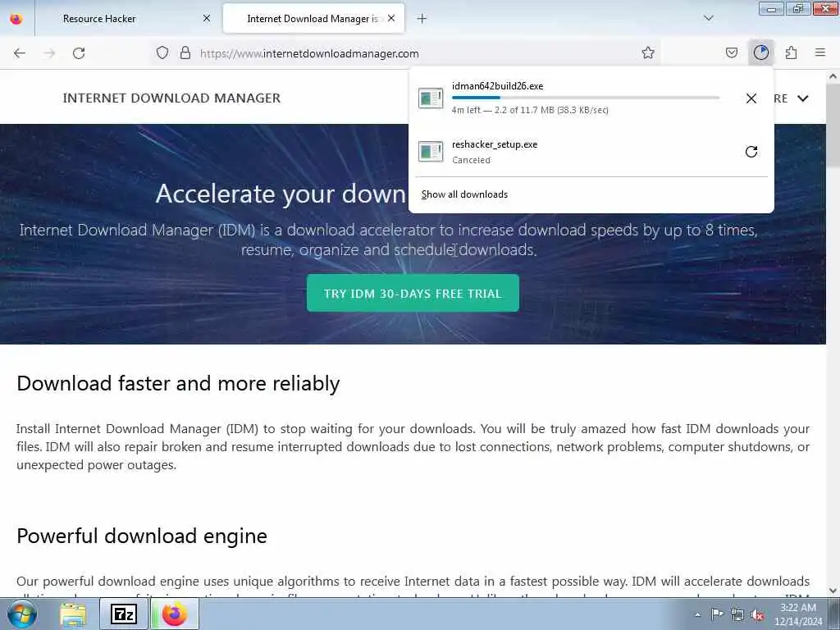The image size is (840, 630).
Task: Click the Canceled status text
Action: [x=471, y=160]
